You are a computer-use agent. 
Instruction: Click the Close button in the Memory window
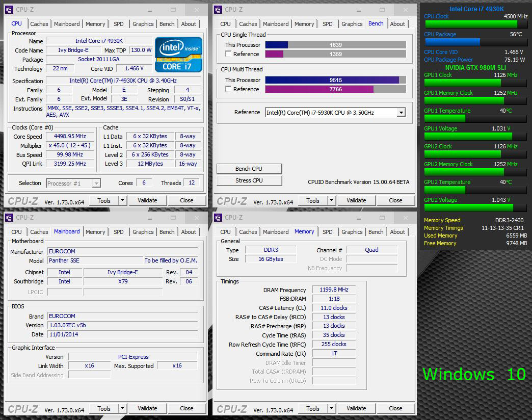395,408
